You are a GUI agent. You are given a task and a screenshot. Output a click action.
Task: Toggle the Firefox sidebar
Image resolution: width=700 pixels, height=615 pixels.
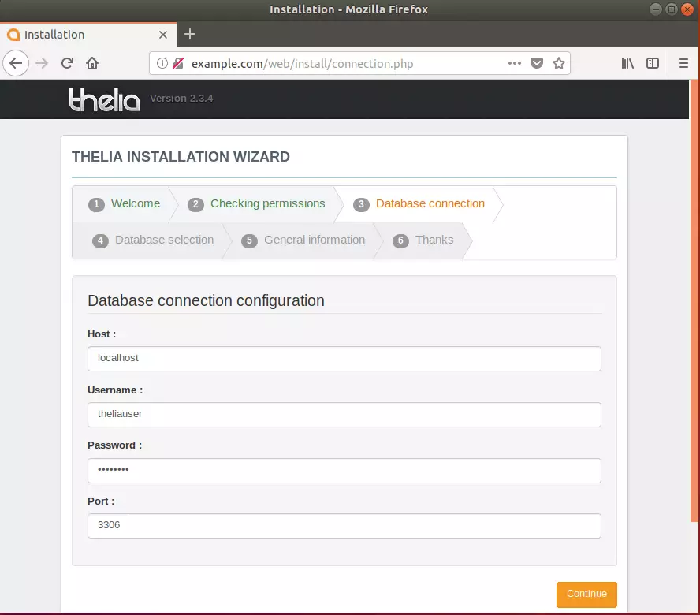[x=653, y=63]
